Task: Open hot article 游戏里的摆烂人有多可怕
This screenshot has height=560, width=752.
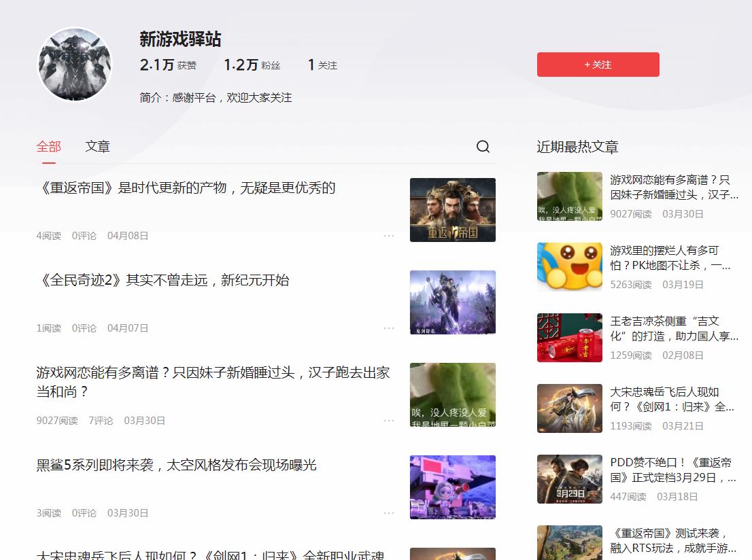Action: 670,258
